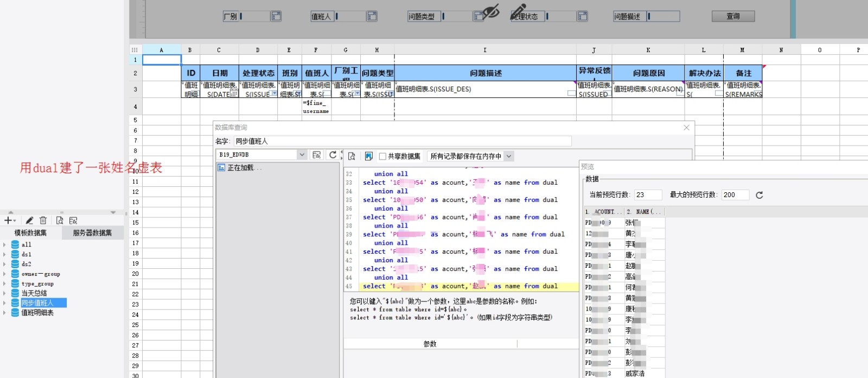Select cell A1 in the grid
Image resolution: width=868 pixels, height=378 pixels.
click(x=162, y=60)
